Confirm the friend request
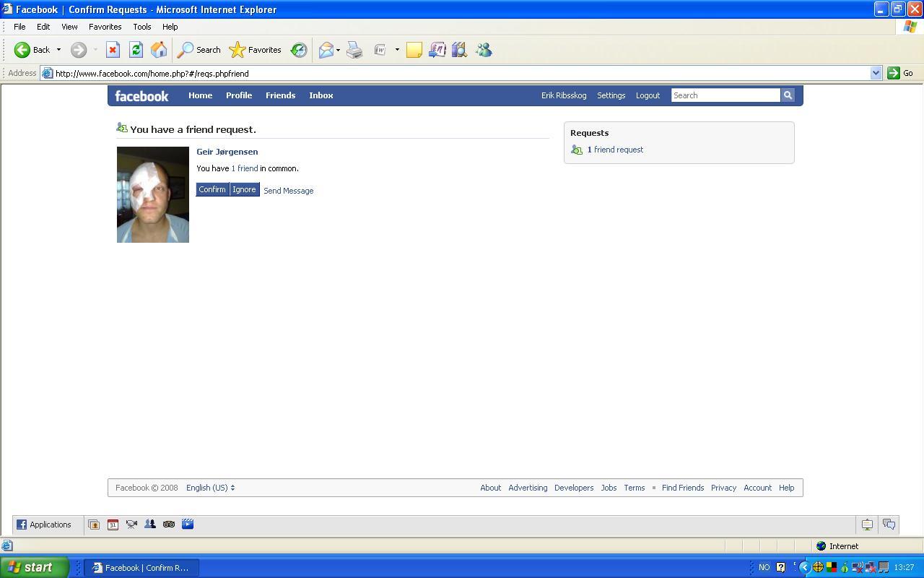This screenshot has height=578, width=924. (212, 189)
